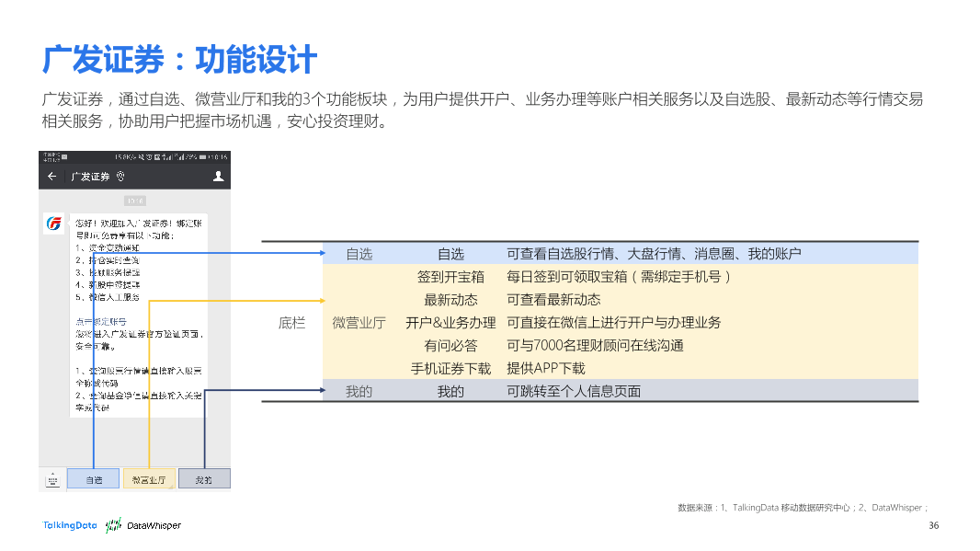Open the profile person icon
Screen dimensions: 980x551
[x=218, y=177]
